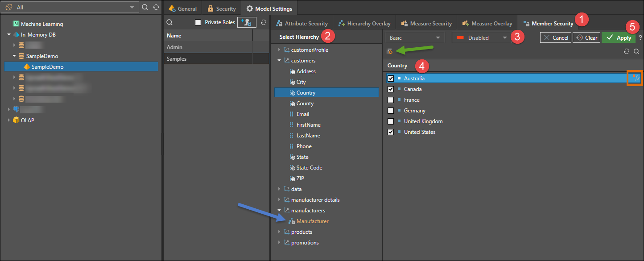Click the search icon in the roles panel
This screenshot has width=644, height=261.
coord(170,22)
